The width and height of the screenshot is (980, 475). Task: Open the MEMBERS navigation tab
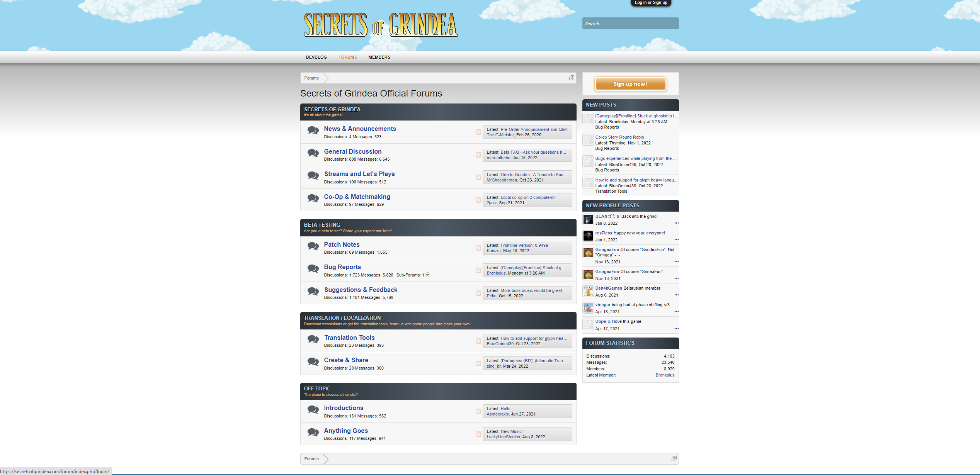pyautogui.click(x=379, y=57)
